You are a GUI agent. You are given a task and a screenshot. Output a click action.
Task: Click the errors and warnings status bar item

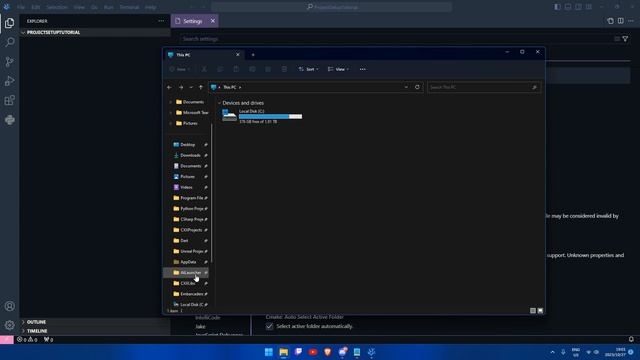coord(27,340)
